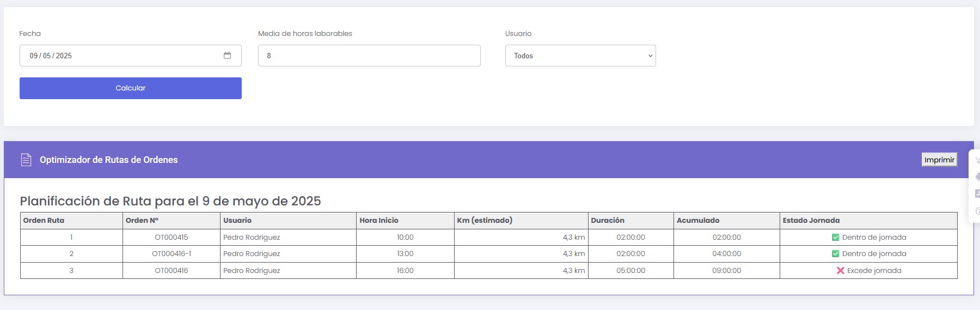Image resolution: width=980 pixels, height=310 pixels.
Task: Open the calendar picker in the Fecha field
Action: (227, 56)
